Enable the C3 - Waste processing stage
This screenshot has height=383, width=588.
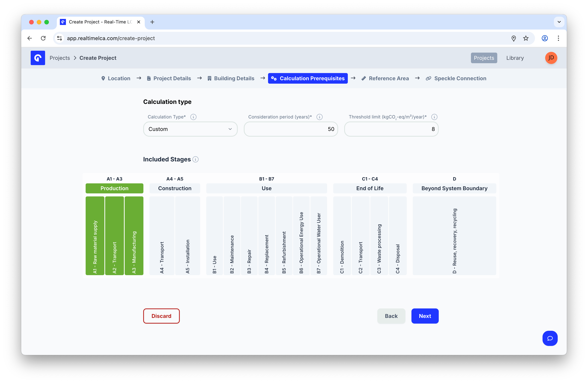(x=379, y=236)
